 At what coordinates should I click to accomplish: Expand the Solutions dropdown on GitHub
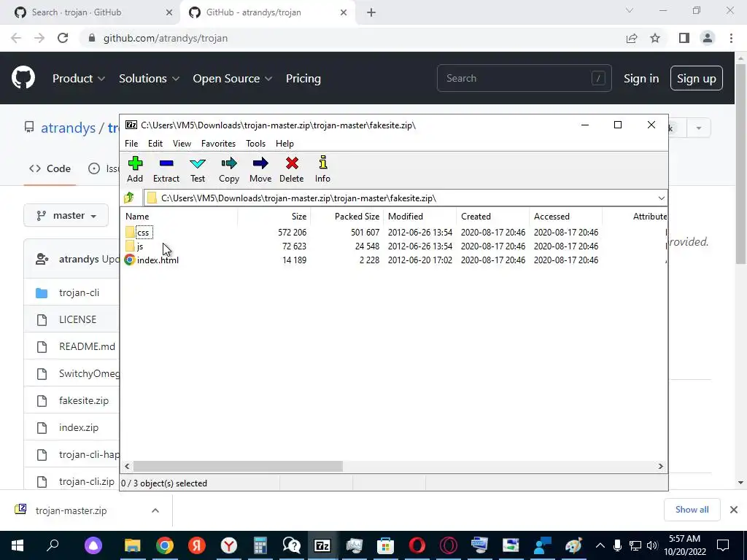coord(149,79)
